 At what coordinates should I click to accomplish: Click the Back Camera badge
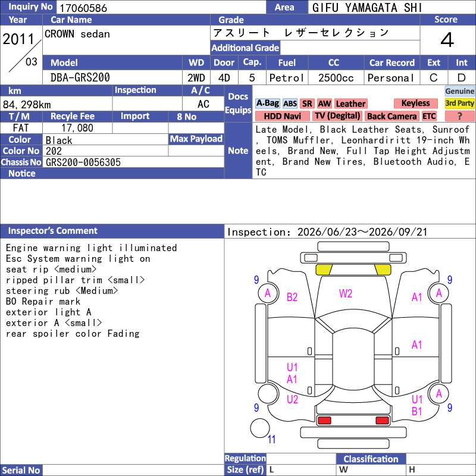pos(392,116)
